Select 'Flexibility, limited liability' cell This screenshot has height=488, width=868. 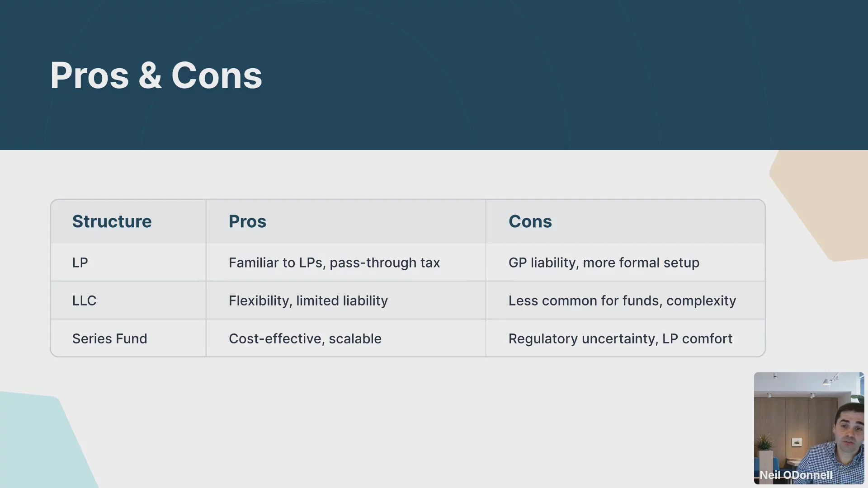pos(346,300)
